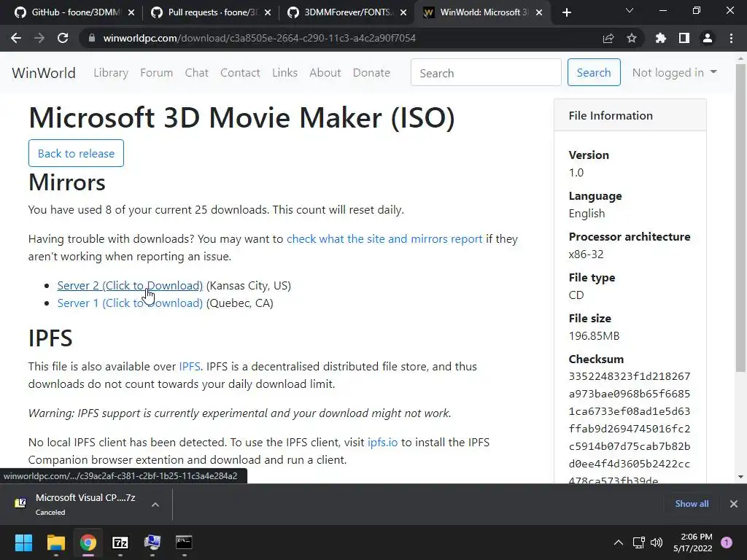Open the notification badge icon
The width and height of the screenshot is (747, 560).
click(x=726, y=542)
